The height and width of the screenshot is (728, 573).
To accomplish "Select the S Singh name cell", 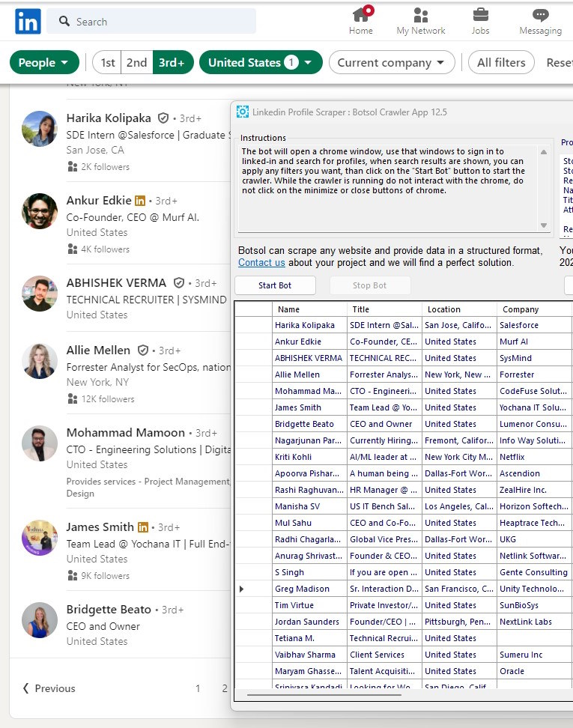I will [x=309, y=572].
